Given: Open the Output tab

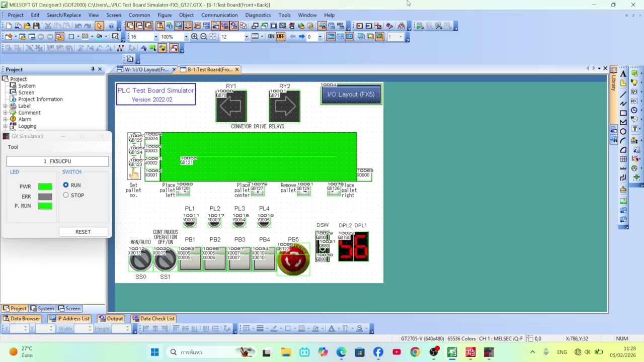Looking at the screenshot, I should tap(111, 319).
